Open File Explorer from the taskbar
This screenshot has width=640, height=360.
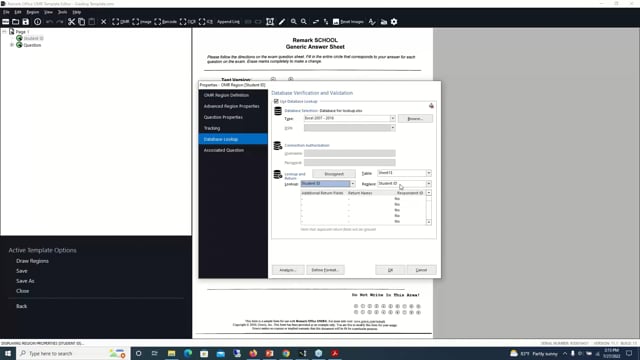(171, 353)
